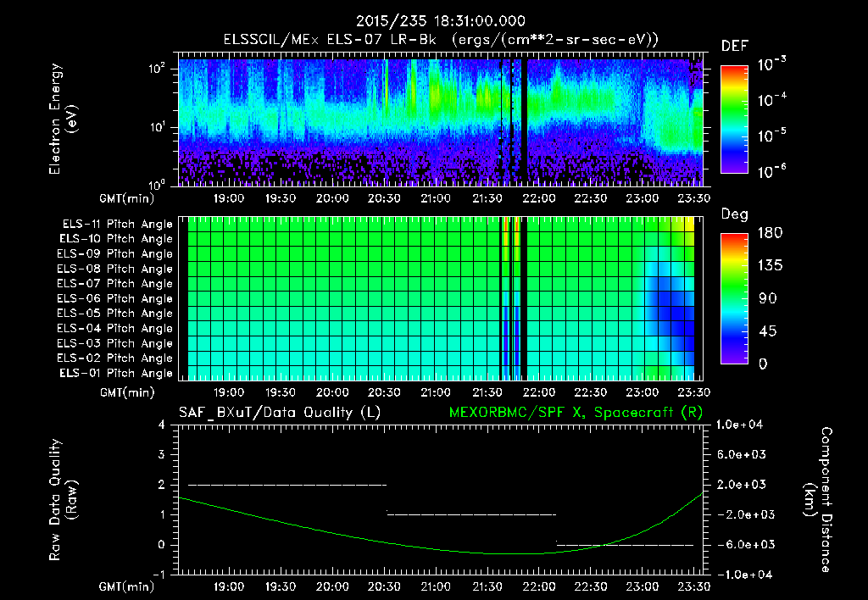
Task: Click the SAF_BXuT/Data Quality (L) title
Action: [x=280, y=413]
